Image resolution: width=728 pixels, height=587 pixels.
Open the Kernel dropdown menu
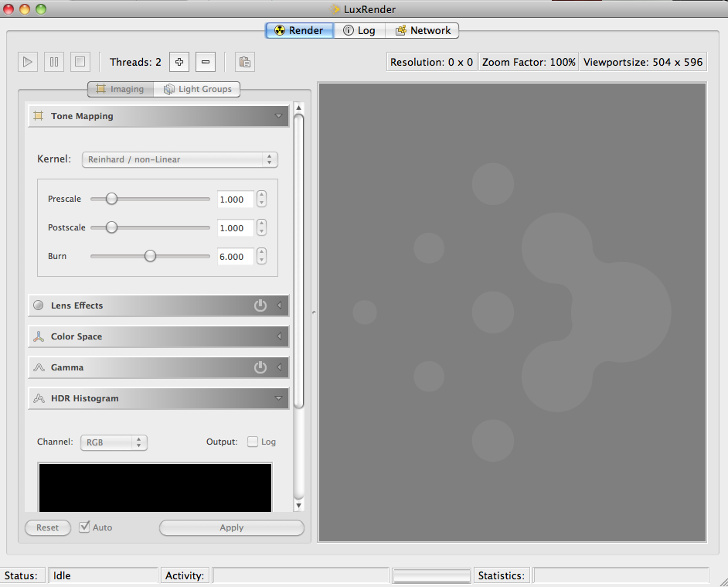[179, 159]
